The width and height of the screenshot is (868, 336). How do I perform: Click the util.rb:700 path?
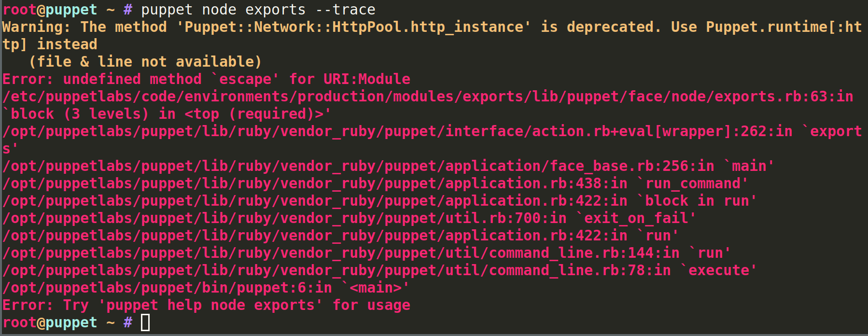coord(271,218)
